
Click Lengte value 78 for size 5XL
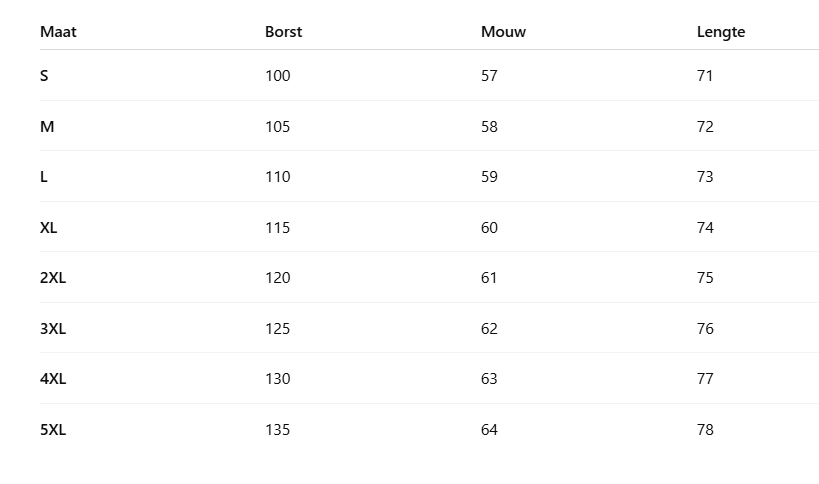coord(705,430)
